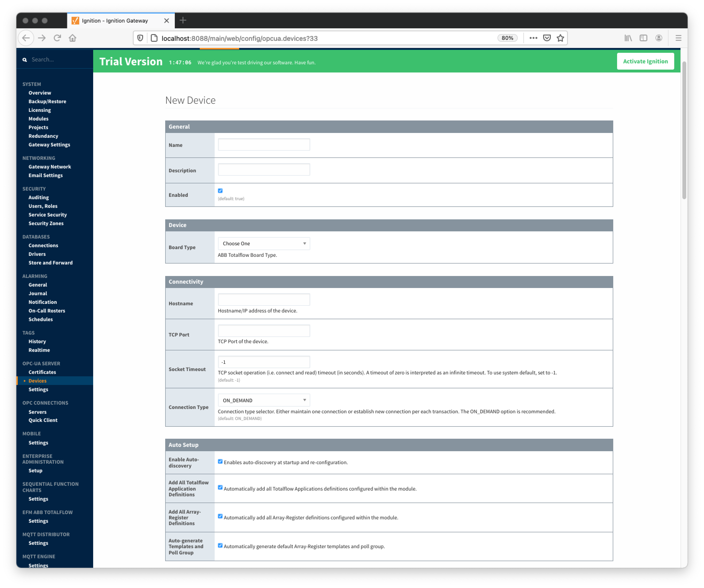This screenshot has height=588, width=704.
Task: Open MQTT Distributor Settings
Action: click(x=38, y=543)
